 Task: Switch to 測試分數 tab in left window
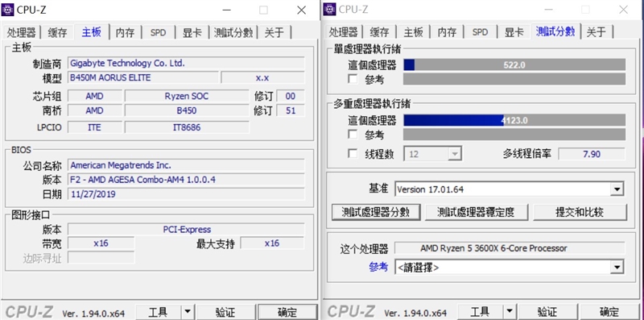(233, 32)
